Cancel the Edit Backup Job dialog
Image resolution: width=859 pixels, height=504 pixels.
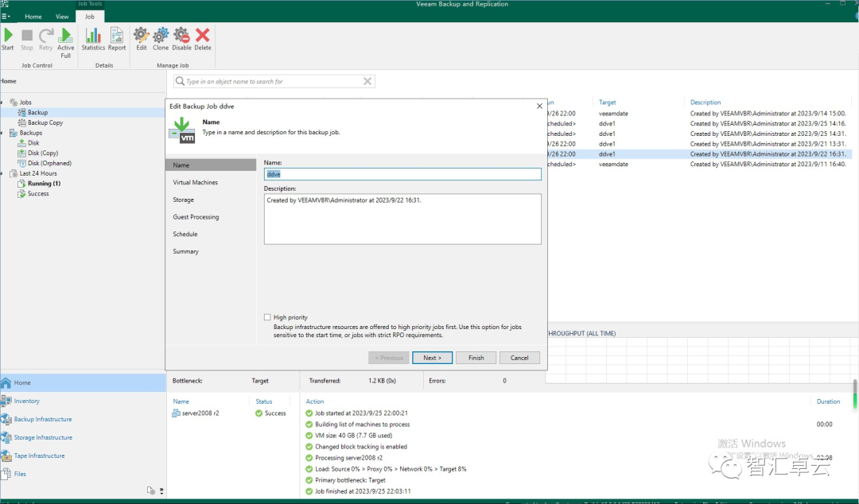point(519,358)
